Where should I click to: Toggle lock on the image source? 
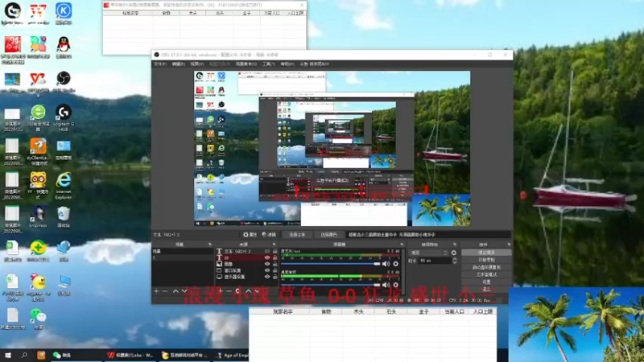coord(275,264)
